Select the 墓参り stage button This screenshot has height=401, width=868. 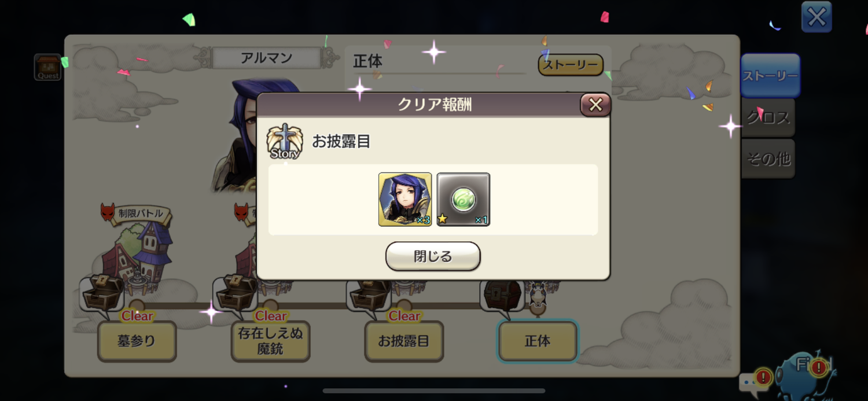(137, 341)
